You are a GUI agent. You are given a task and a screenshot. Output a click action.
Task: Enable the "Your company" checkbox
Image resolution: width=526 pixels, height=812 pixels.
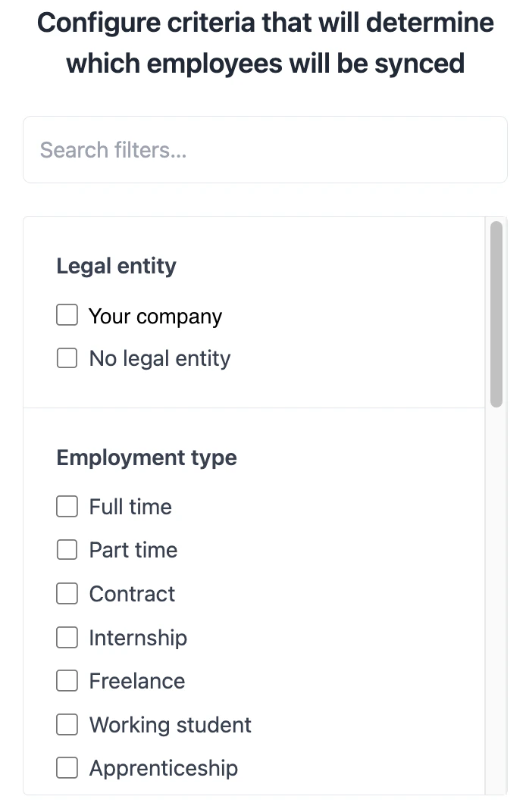67,314
